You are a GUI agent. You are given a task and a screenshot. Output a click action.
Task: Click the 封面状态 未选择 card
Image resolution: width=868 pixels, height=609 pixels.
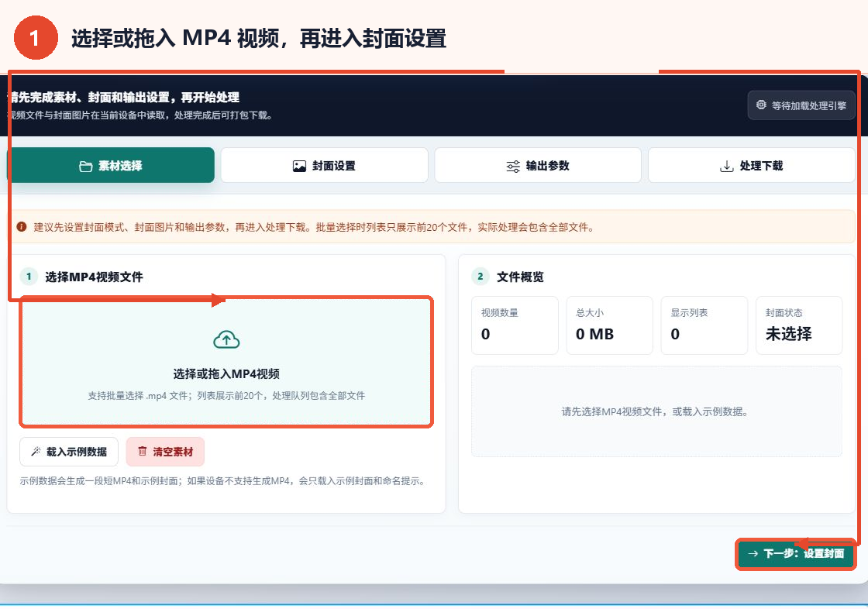799,325
